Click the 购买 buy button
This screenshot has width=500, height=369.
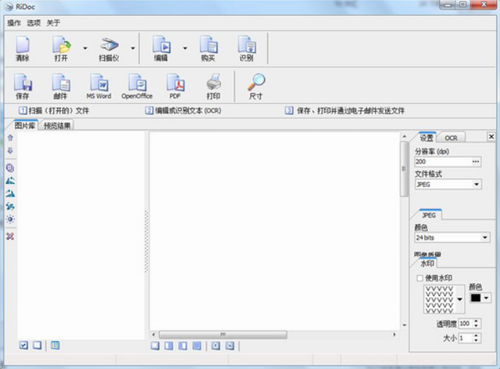point(209,49)
